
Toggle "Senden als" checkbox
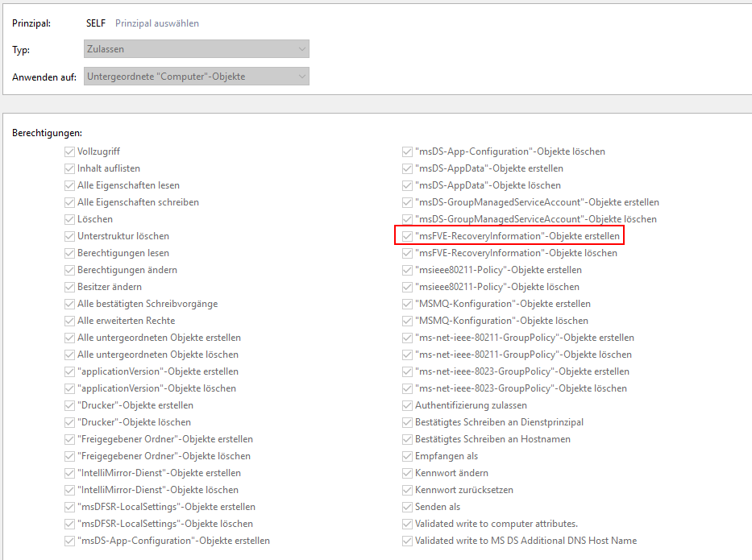click(x=407, y=507)
